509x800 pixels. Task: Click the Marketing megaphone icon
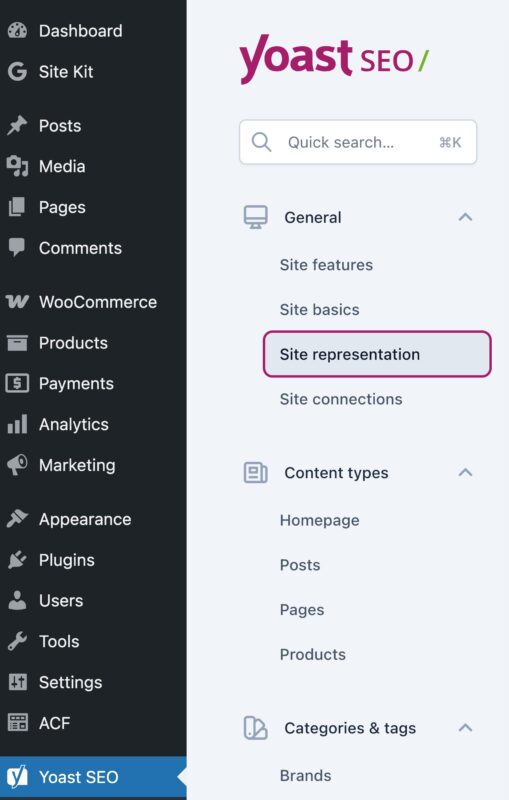pyautogui.click(x=17, y=465)
